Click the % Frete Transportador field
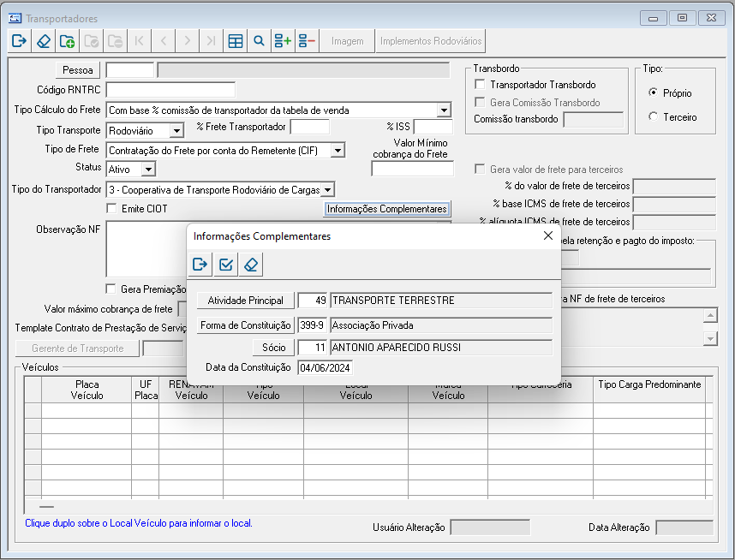This screenshot has height=560, width=735. pyautogui.click(x=310, y=127)
